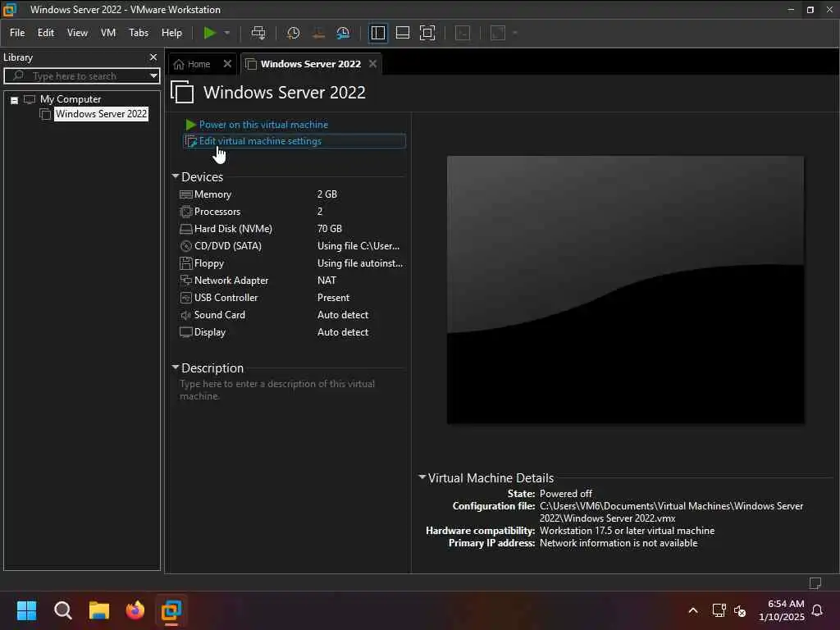Click Power on this virtual machine
Image resolution: width=840 pixels, height=630 pixels.
coord(263,125)
